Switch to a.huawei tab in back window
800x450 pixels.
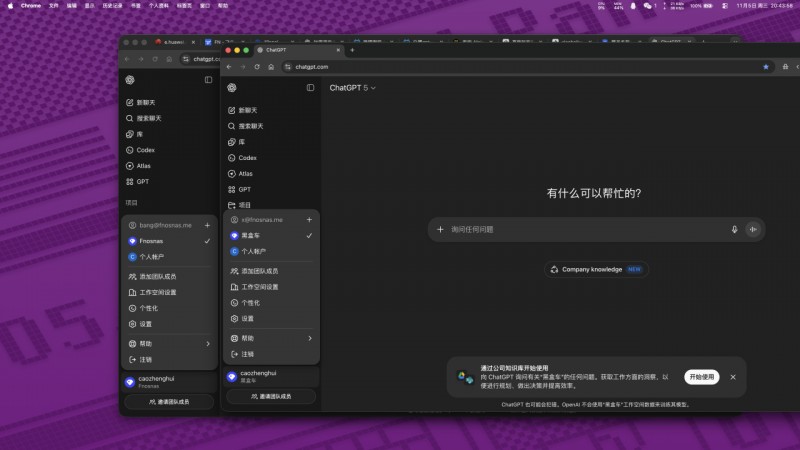[x=174, y=42]
